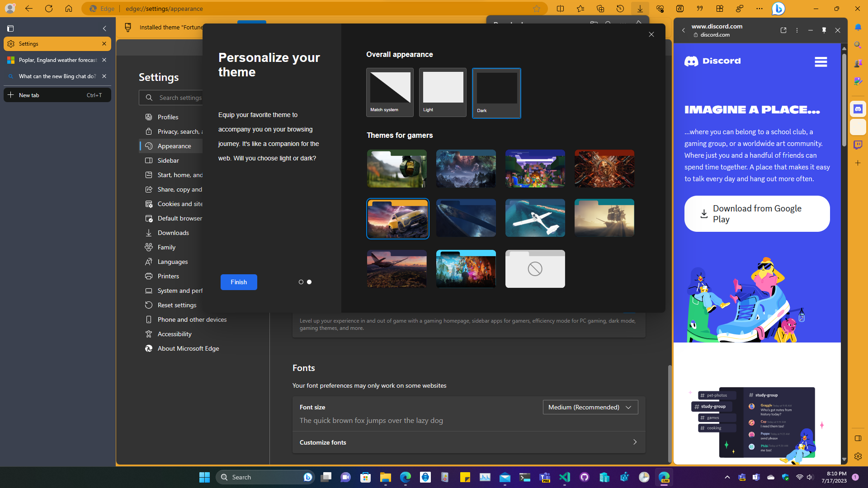Open the Downloads toolbar icon
Screen dimensions: 868x488
640,9
